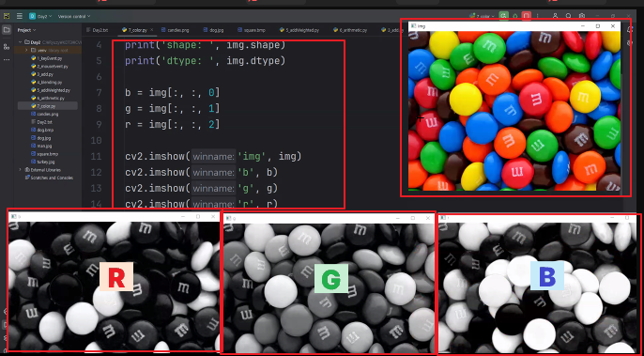Expand the .venv folder
This screenshot has width=644, height=356.
pyautogui.click(x=26, y=50)
